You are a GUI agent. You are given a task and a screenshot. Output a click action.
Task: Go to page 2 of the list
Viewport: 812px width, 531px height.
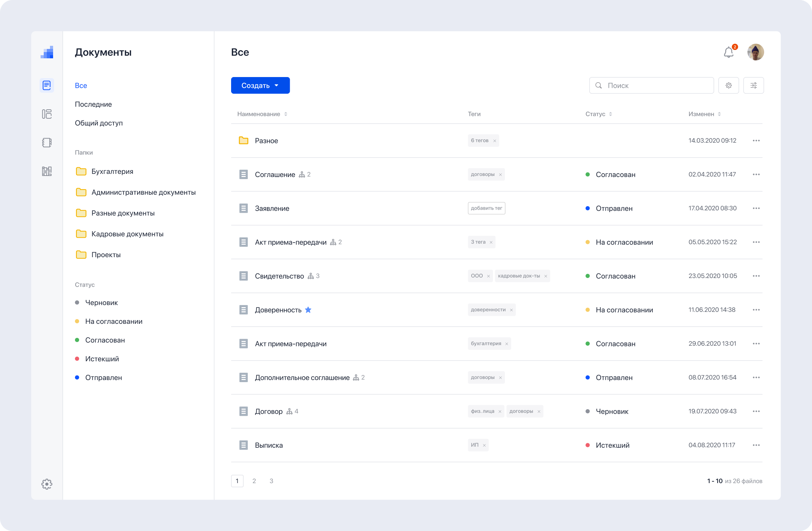click(x=254, y=481)
